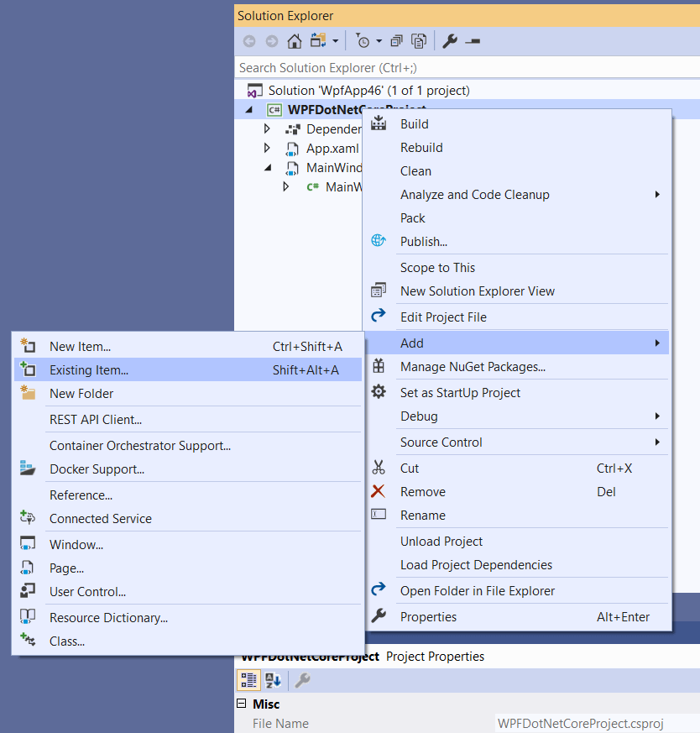Image resolution: width=700 pixels, height=733 pixels.
Task: Toggle Preview Selected Items in the toolbar
Action: (x=472, y=40)
